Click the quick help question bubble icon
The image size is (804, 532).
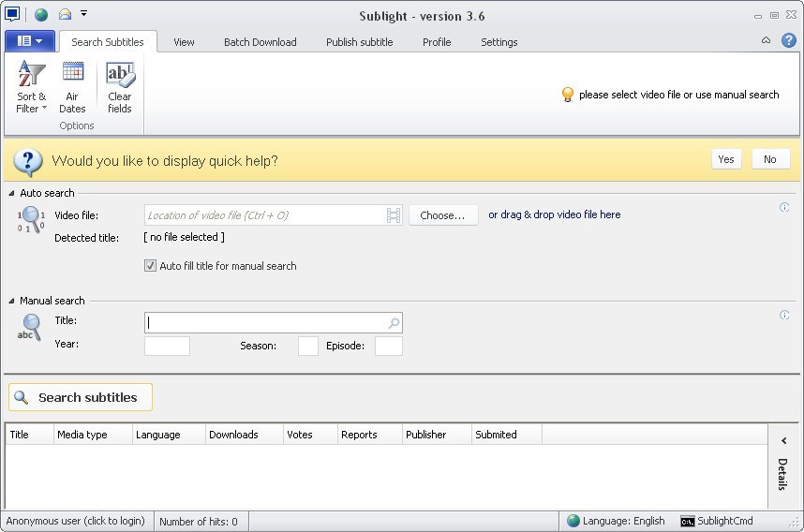click(x=28, y=162)
